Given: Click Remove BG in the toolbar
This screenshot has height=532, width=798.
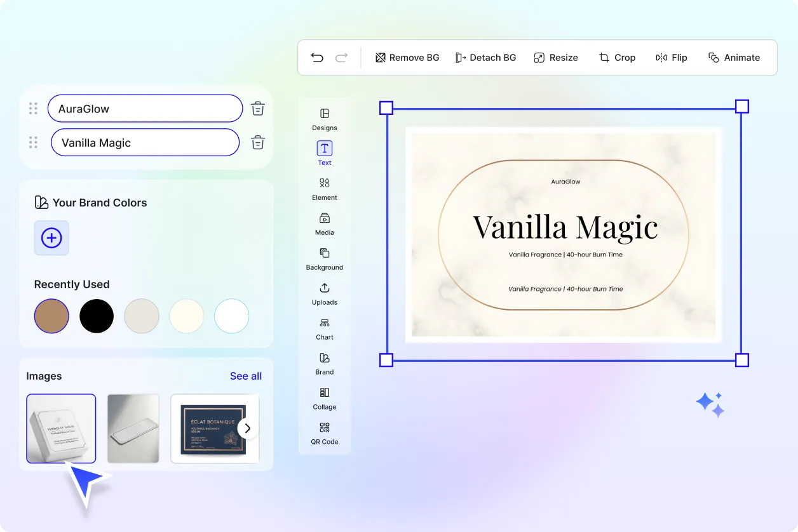Looking at the screenshot, I should click(x=407, y=57).
